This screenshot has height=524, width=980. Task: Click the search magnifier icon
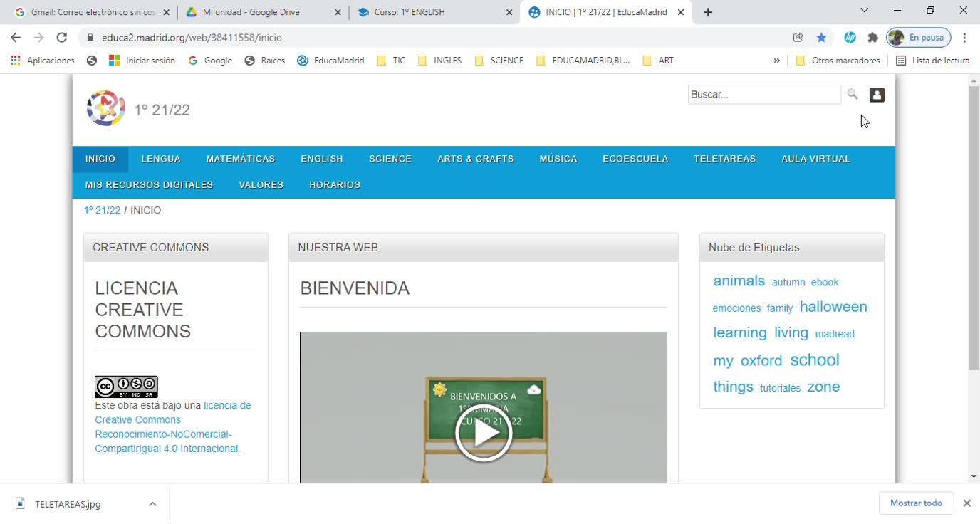tap(853, 94)
